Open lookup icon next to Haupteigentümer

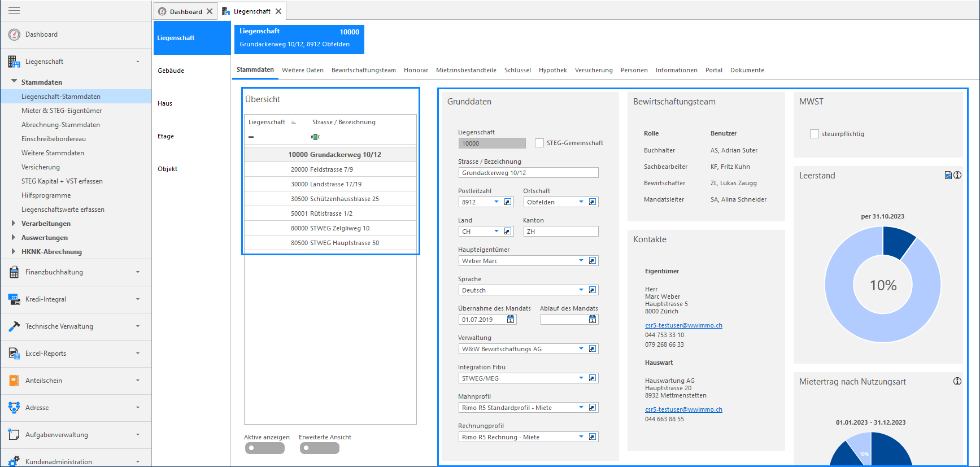pyautogui.click(x=593, y=261)
